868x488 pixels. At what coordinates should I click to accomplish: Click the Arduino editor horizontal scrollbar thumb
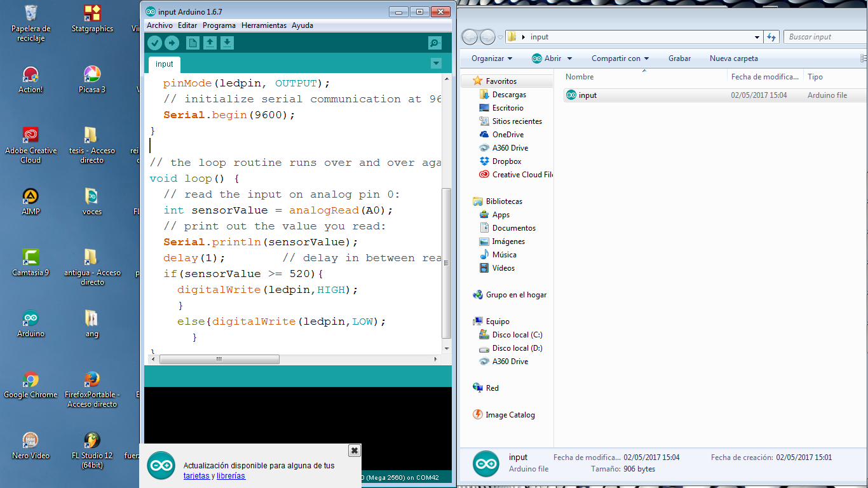tap(219, 360)
